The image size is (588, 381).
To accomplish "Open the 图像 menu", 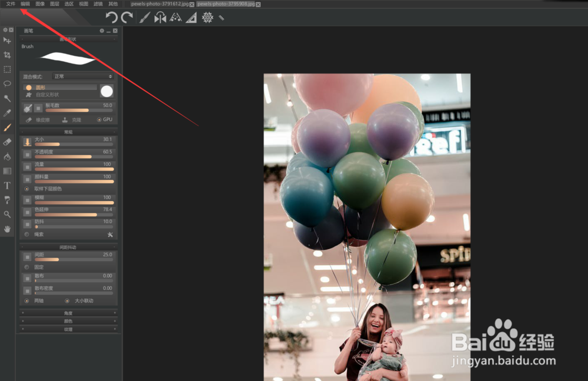I will (40, 4).
